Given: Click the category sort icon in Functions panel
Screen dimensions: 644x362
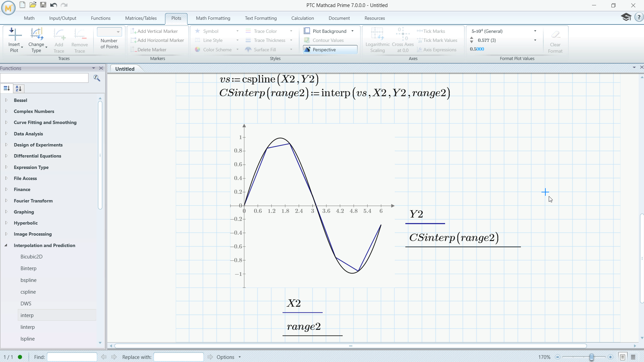Looking at the screenshot, I should (6, 88).
